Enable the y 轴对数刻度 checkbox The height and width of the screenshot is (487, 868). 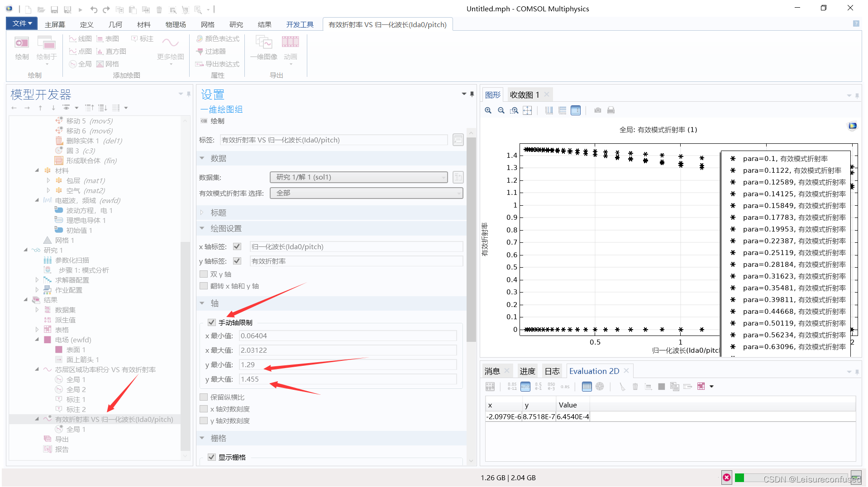[204, 421]
